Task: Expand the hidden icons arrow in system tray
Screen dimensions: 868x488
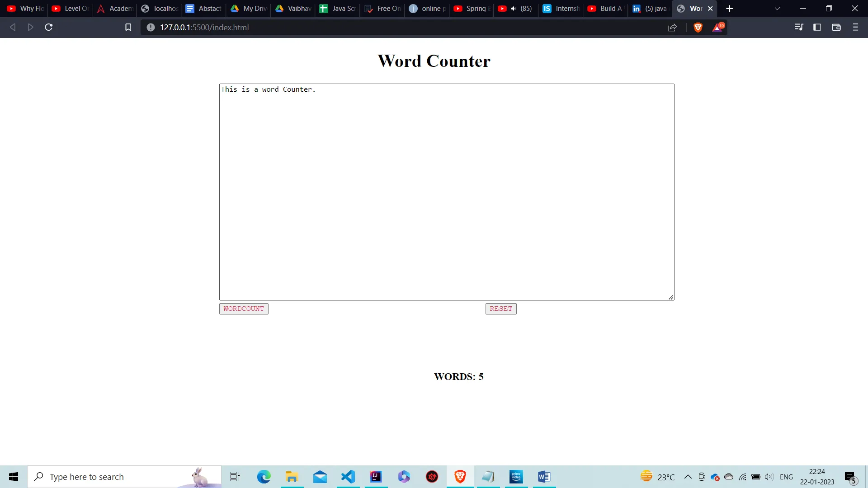Action: [688, 476]
